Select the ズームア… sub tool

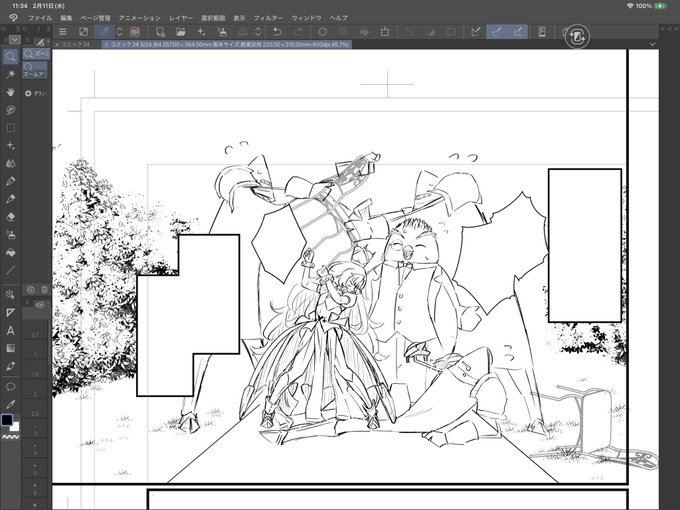tap(35, 70)
